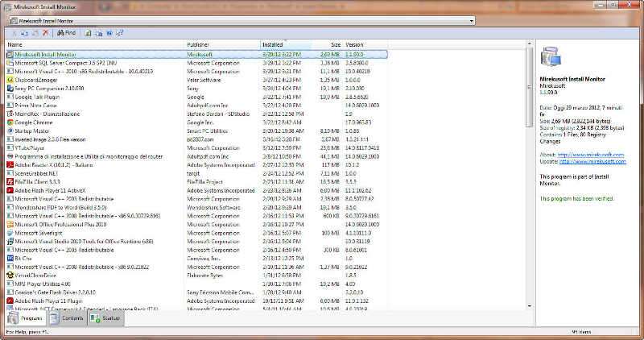644x340 pixels.
Task: Select the YTubePlayer row
Action: [x=196, y=148]
